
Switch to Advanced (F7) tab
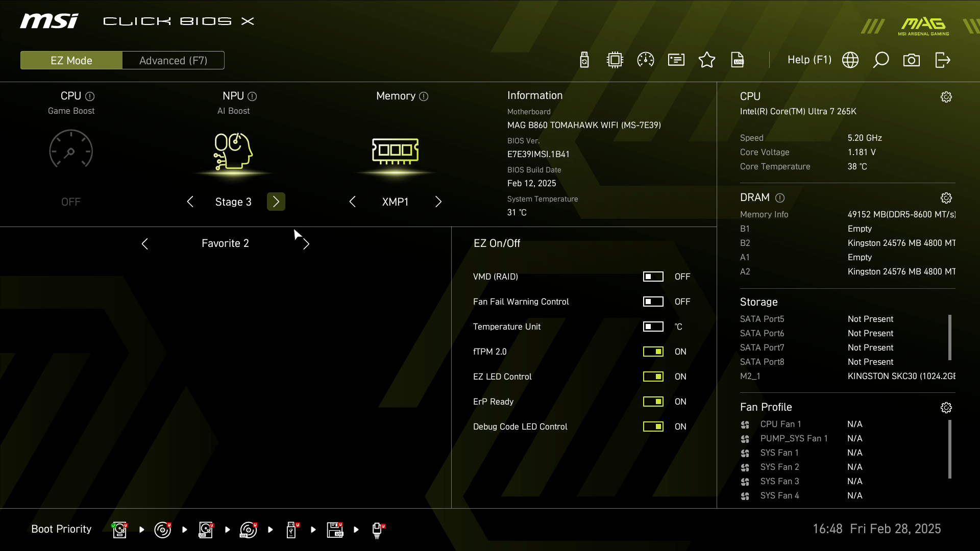coord(174,60)
